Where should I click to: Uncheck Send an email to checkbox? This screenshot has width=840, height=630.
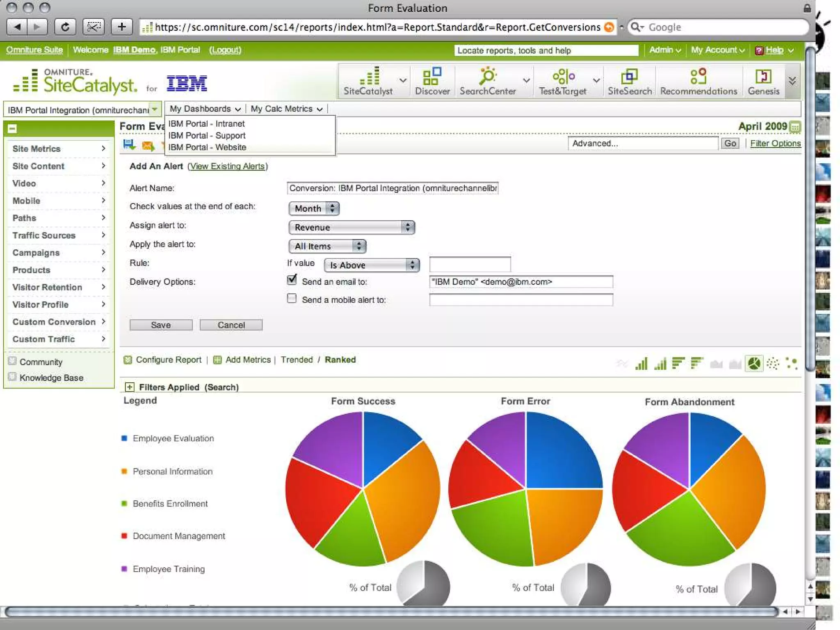292,280
